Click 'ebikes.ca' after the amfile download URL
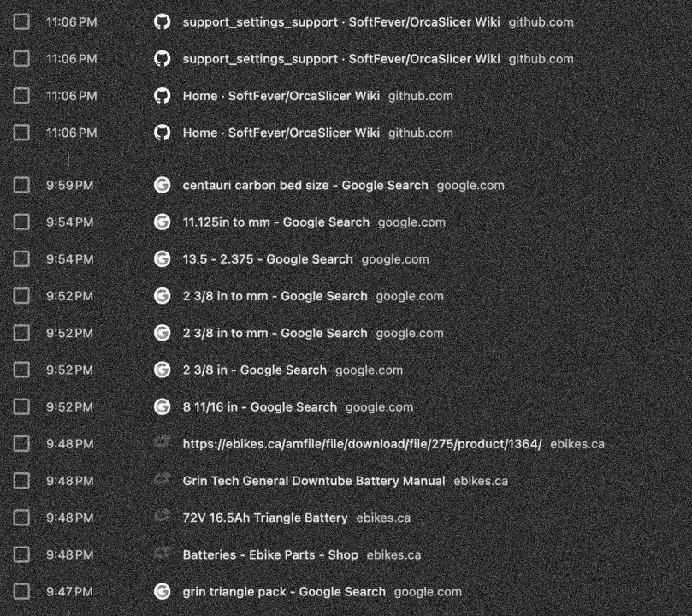Image resolution: width=692 pixels, height=616 pixels. 577,444
